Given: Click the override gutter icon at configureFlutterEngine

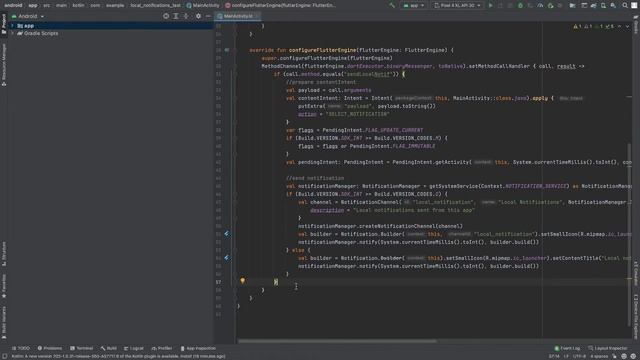Looking at the screenshot, I should (x=227, y=50).
